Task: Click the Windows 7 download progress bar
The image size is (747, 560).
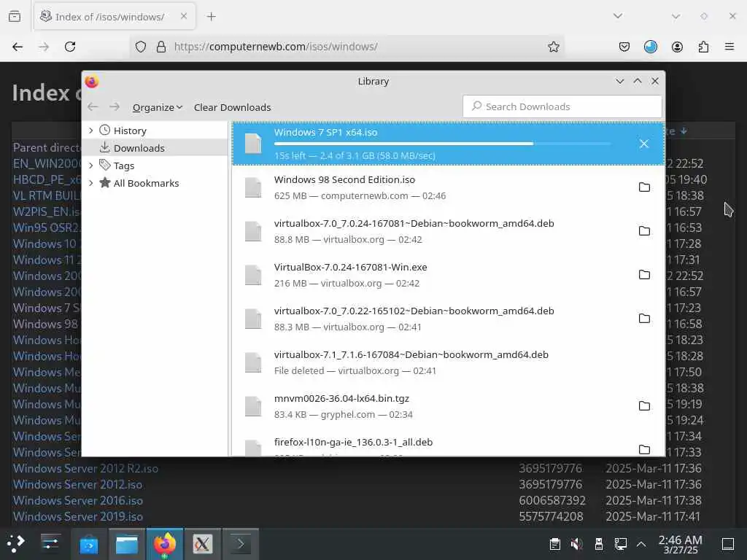Action: tap(443, 144)
